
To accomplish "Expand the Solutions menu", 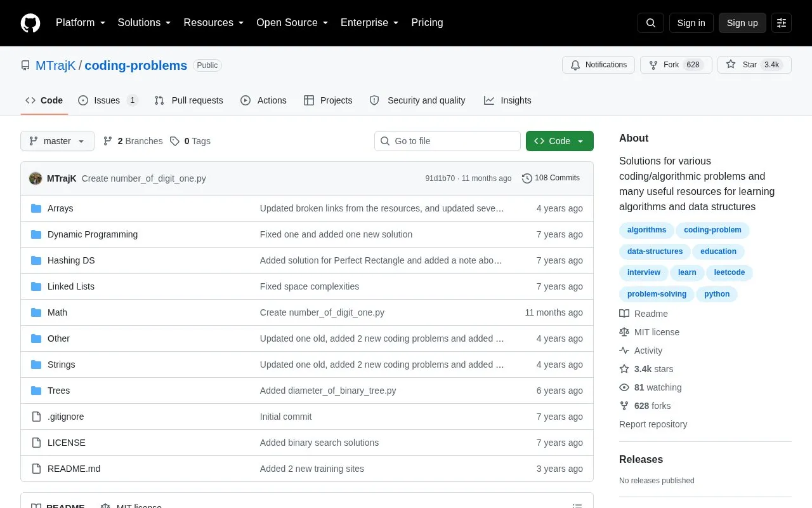I will click(145, 23).
